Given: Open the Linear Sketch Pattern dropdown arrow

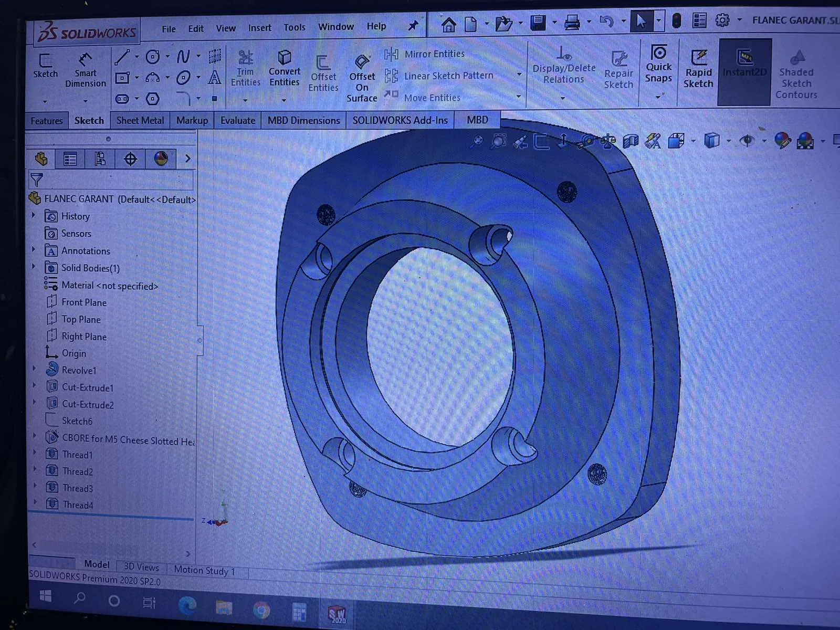Looking at the screenshot, I should pyautogui.click(x=519, y=75).
